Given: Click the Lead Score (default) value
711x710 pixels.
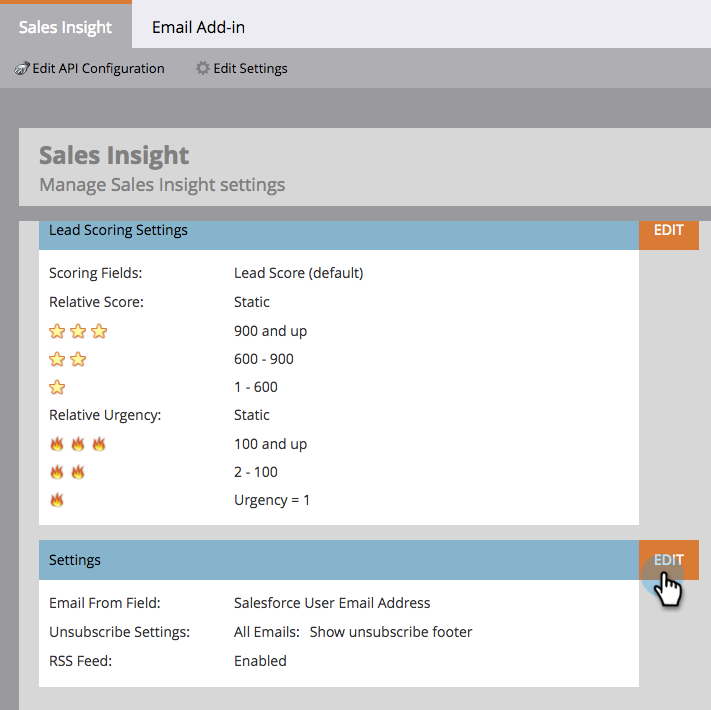Looking at the screenshot, I should pos(298,273).
